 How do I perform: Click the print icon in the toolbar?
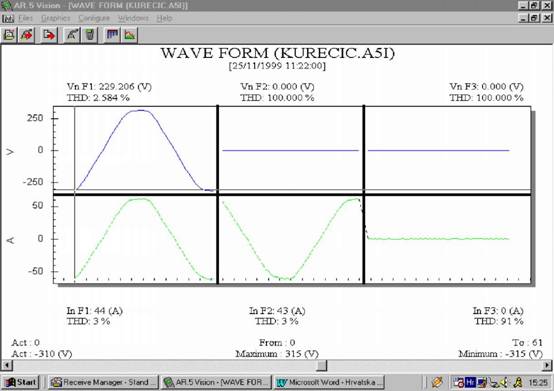9,35
